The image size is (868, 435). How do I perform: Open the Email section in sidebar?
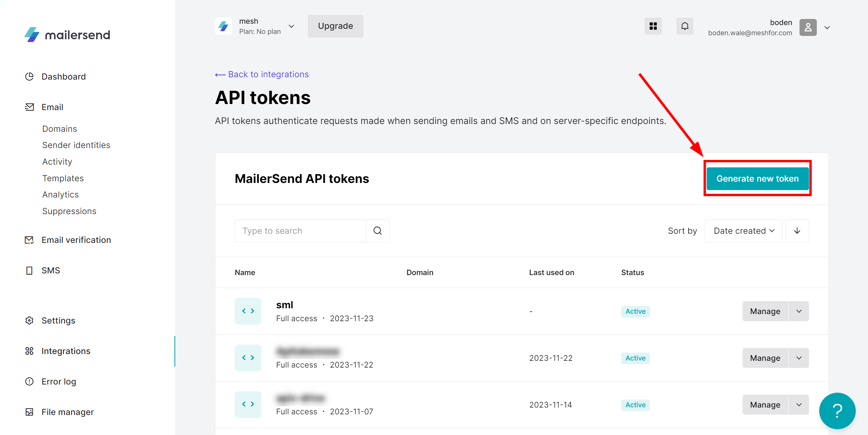coord(52,107)
